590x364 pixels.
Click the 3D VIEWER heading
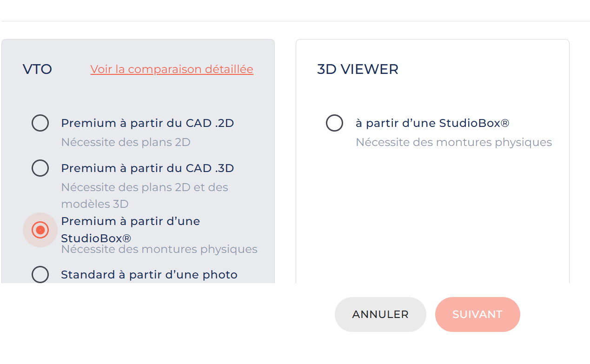pos(358,69)
